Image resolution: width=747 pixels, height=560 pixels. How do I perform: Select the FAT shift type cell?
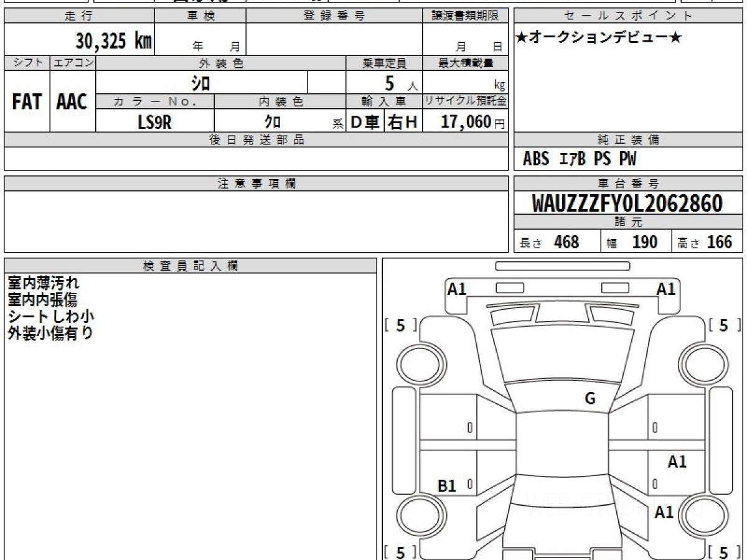click(27, 102)
